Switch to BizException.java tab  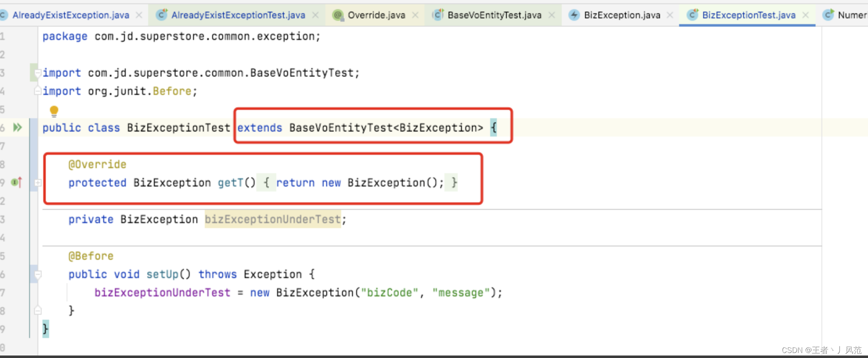(622, 15)
